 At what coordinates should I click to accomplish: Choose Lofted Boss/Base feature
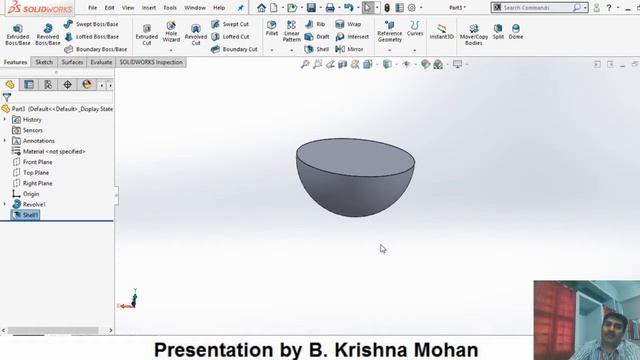tap(91, 37)
